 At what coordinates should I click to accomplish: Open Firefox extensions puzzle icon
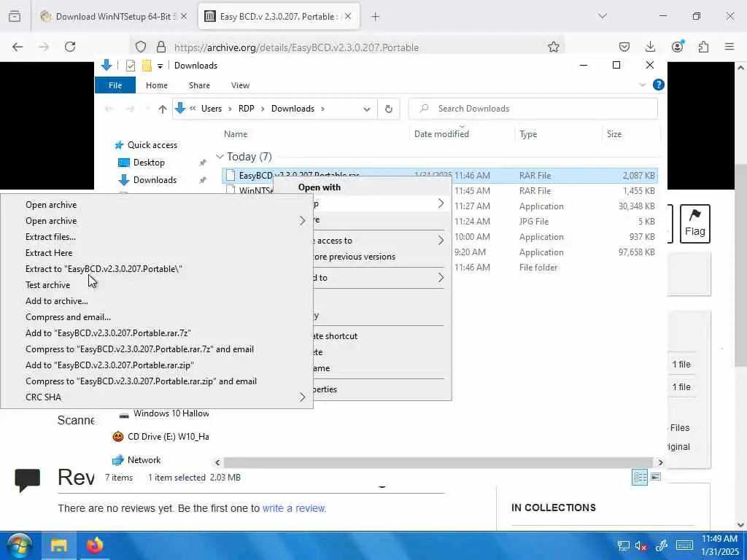coord(703,47)
